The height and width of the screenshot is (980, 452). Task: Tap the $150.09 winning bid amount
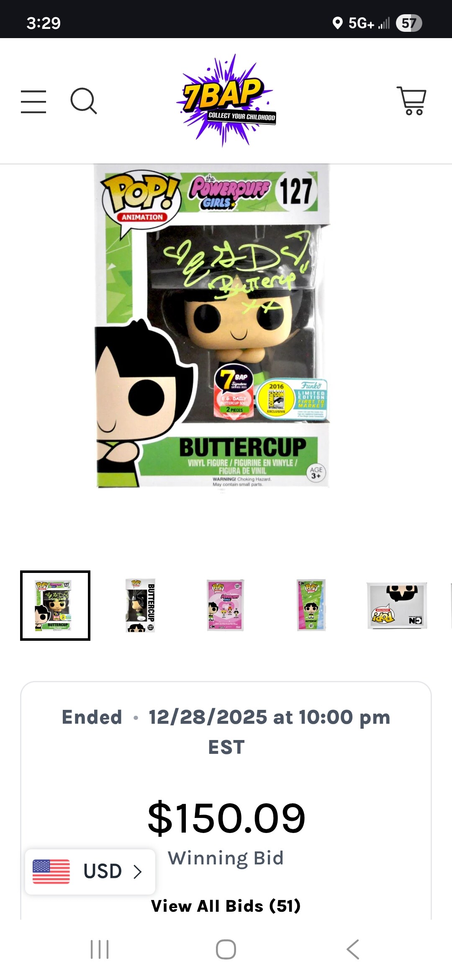tap(226, 818)
